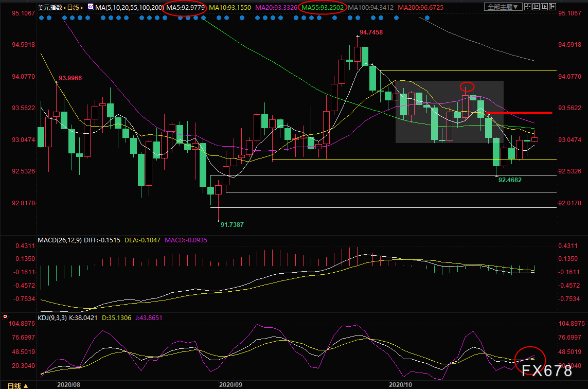Viewport: 588px width, 389px height.
Task: Click the 92.4682 low price label
Action: 510,180
